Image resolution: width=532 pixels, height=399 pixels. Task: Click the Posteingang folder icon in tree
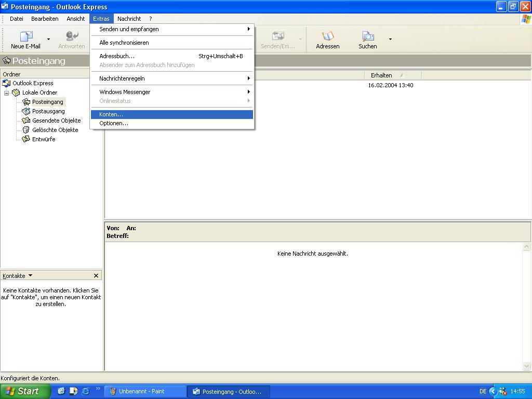[26, 102]
